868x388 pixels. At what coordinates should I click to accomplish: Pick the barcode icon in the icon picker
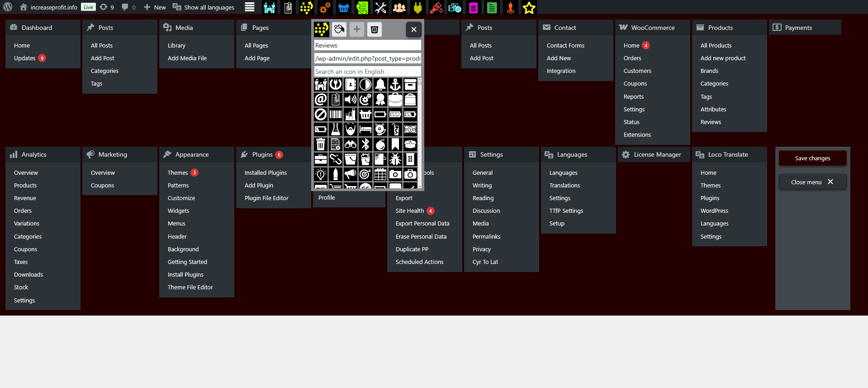(x=336, y=115)
